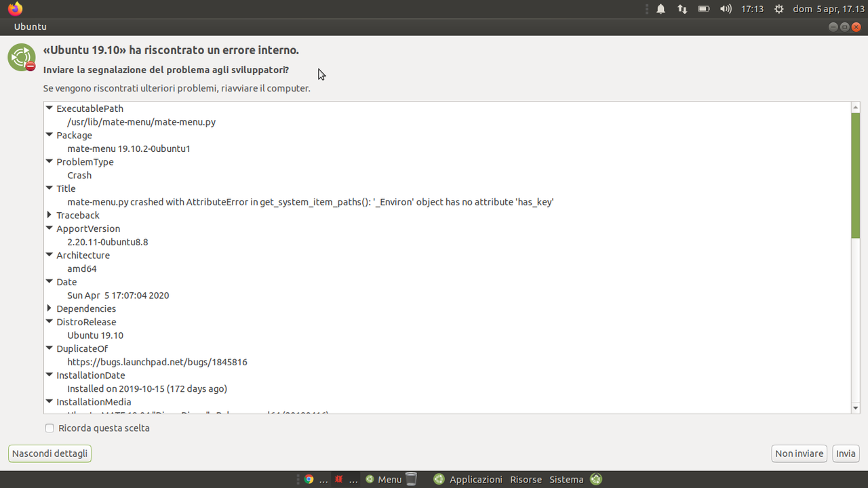This screenshot has height=488, width=868.
Task: Select the 'mate-menu 19.10.2-0ubuntu1' row
Action: 447,148
